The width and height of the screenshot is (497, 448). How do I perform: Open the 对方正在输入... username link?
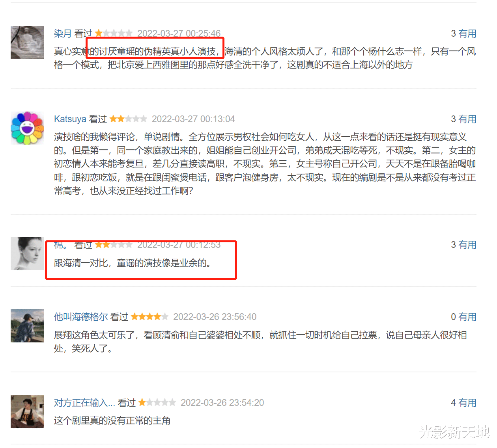84,403
